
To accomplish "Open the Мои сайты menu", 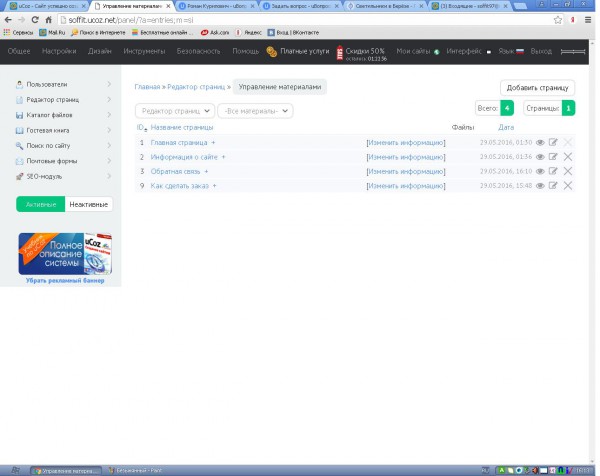I will pyautogui.click(x=418, y=51).
